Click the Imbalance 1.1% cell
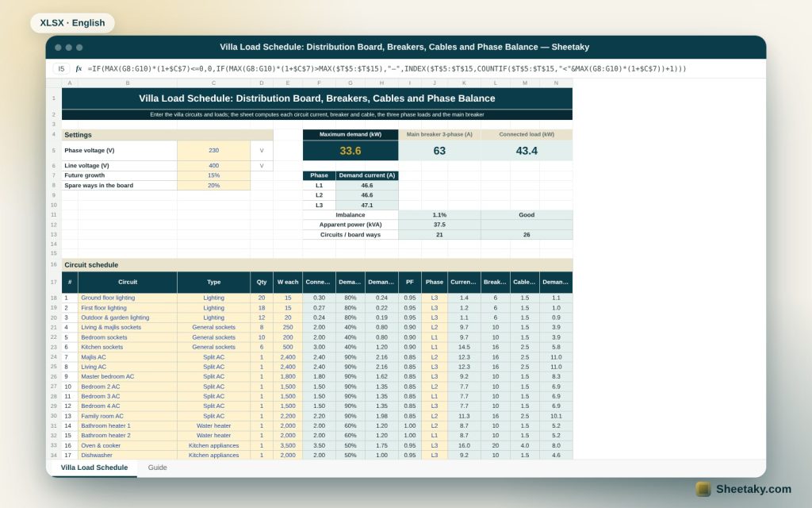 [x=439, y=215]
